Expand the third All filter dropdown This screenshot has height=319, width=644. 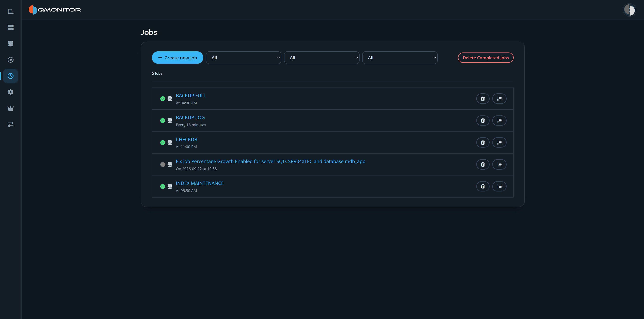click(400, 58)
